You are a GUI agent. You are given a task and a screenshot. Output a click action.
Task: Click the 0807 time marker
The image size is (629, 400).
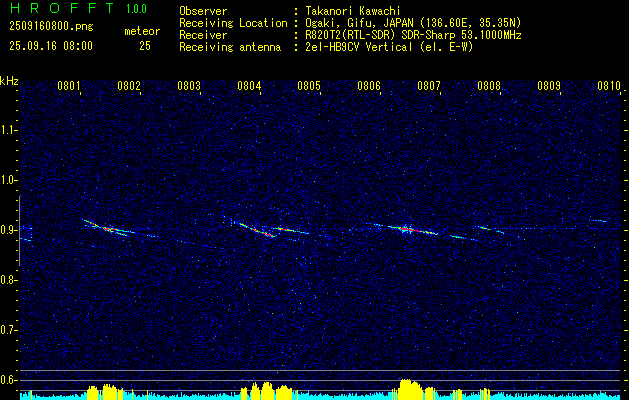coord(429,86)
